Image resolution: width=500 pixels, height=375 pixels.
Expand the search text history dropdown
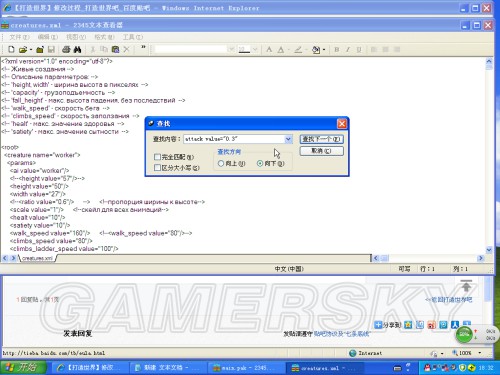click(x=288, y=139)
